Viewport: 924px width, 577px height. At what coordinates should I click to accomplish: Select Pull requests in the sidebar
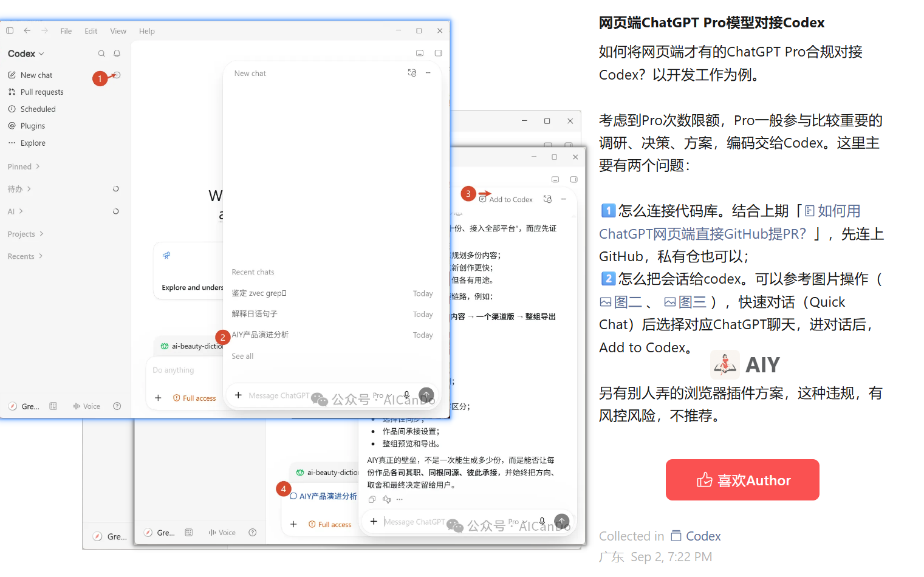click(36, 92)
